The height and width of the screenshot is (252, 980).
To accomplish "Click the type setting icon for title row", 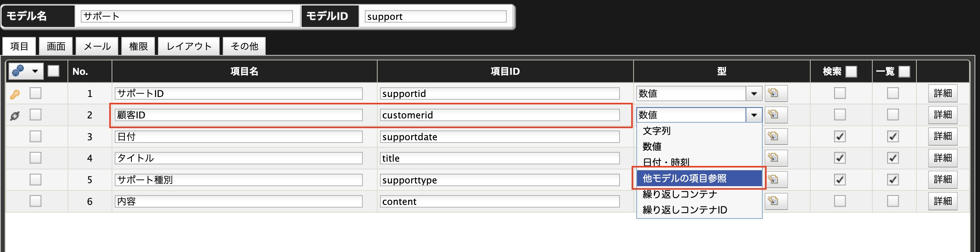I will (x=776, y=158).
